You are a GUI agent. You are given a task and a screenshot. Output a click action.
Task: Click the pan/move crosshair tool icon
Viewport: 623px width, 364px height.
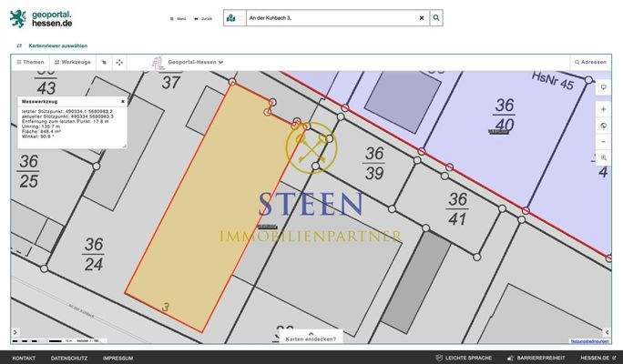pos(119,63)
